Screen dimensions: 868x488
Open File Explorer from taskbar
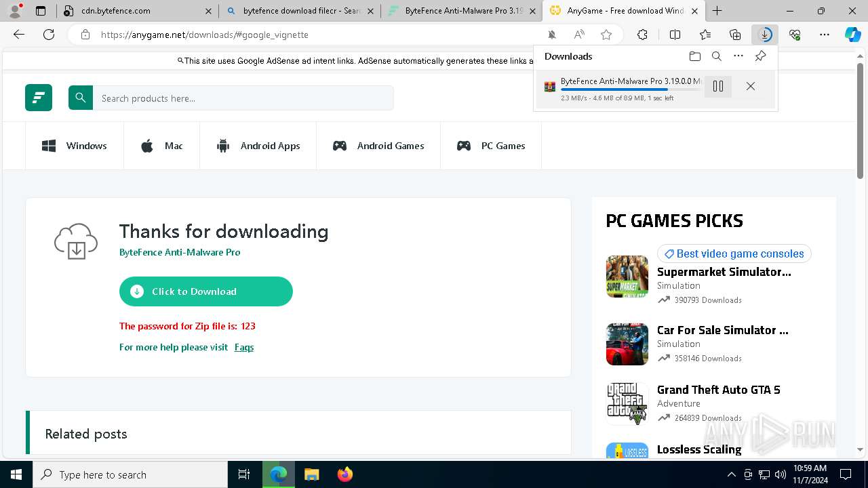[312, 474]
